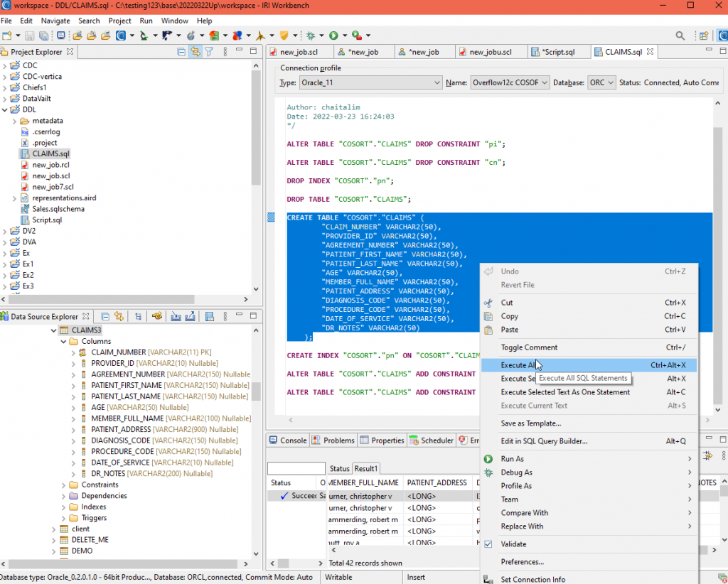Screen dimensions: 728x584
Task: Click the Debug bug icon in toolbar
Action: 311,36
